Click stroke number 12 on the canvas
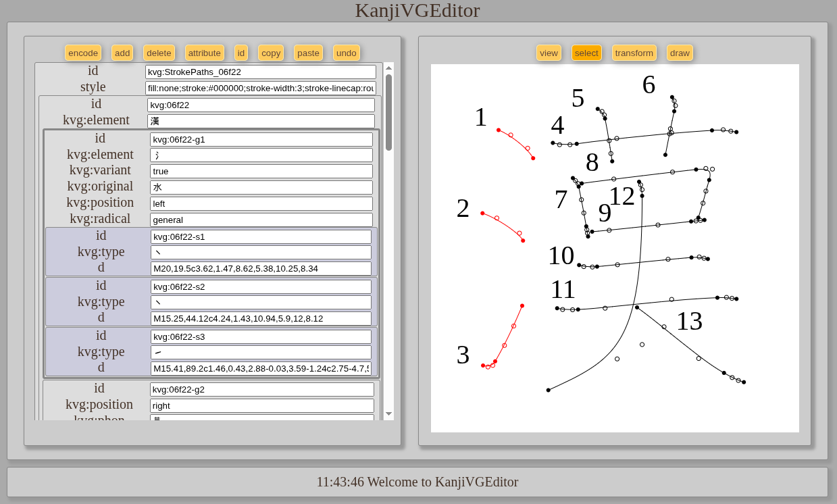Viewport: 837px width, 504px height. [622, 196]
